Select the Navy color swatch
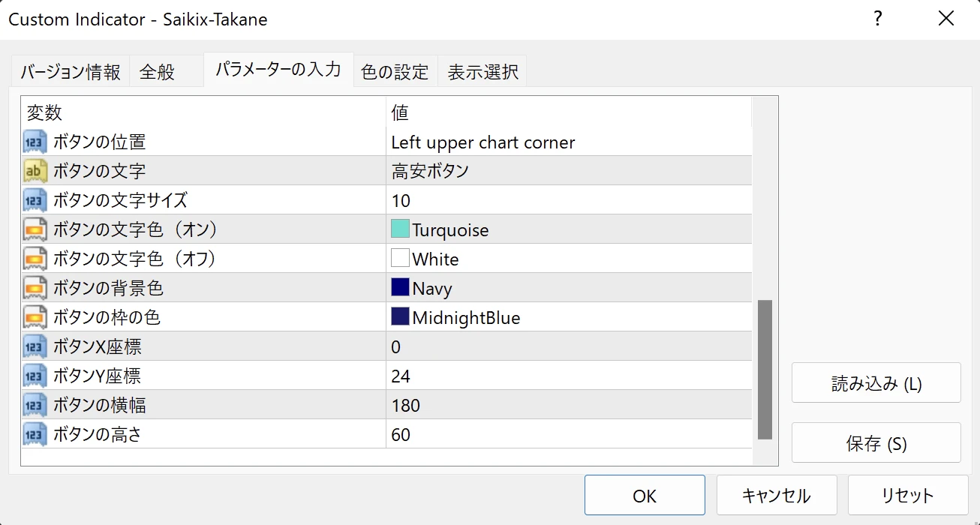 [400, 288]
